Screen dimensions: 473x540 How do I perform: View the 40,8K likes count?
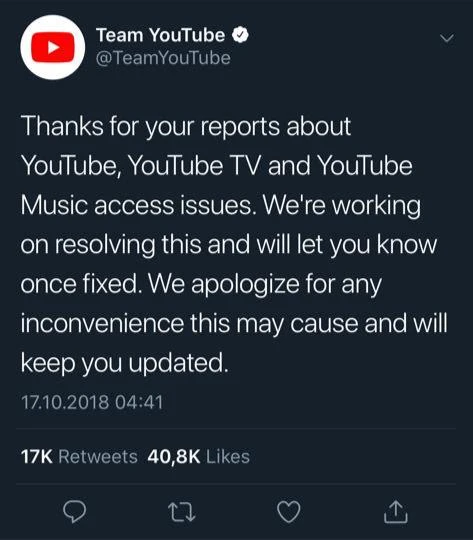(x=174, y=457)
